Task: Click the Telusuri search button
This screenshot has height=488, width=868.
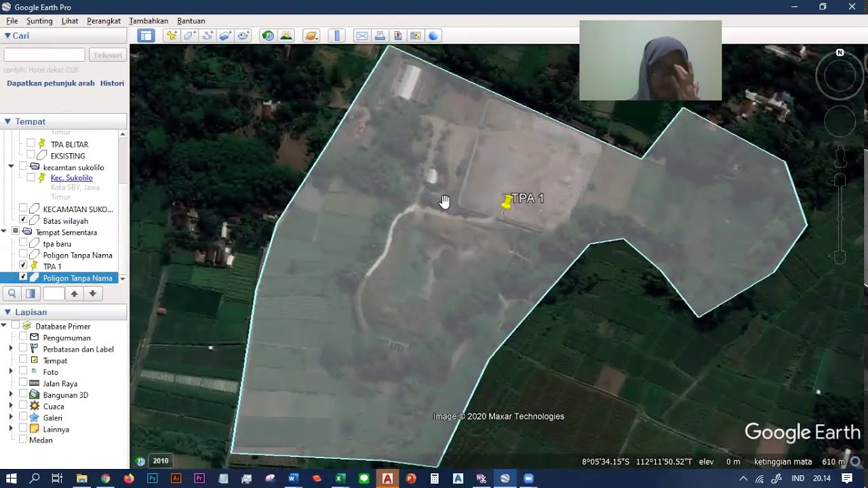Action: tap(108, 55)
